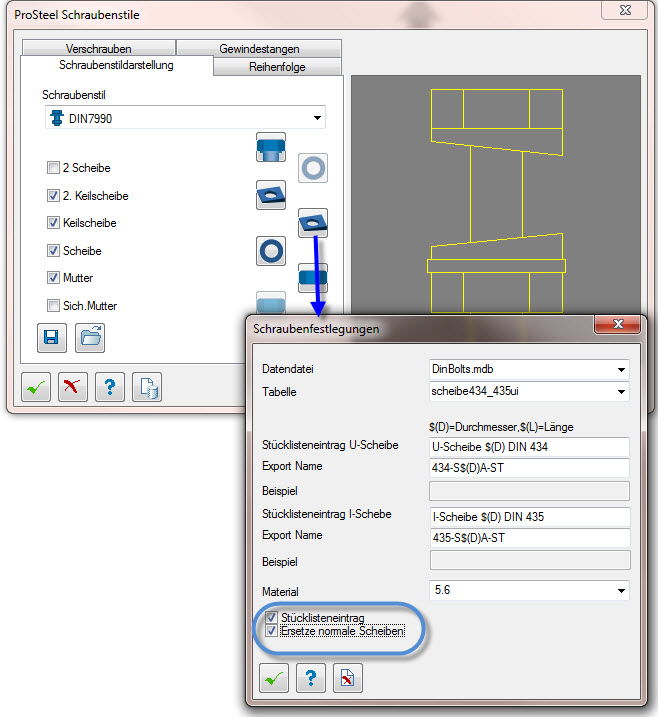Click the dark ring Scheibe washer icon
The height and width of the screenshot is (717, 658).
point(271,251)
